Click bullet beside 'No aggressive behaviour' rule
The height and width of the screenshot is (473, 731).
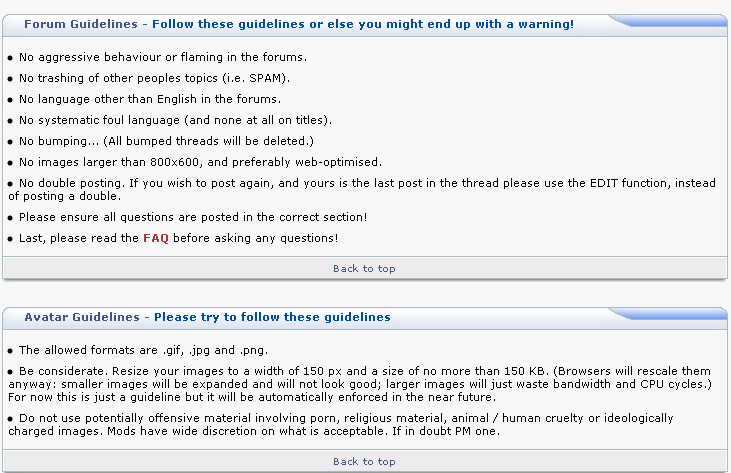10,59
